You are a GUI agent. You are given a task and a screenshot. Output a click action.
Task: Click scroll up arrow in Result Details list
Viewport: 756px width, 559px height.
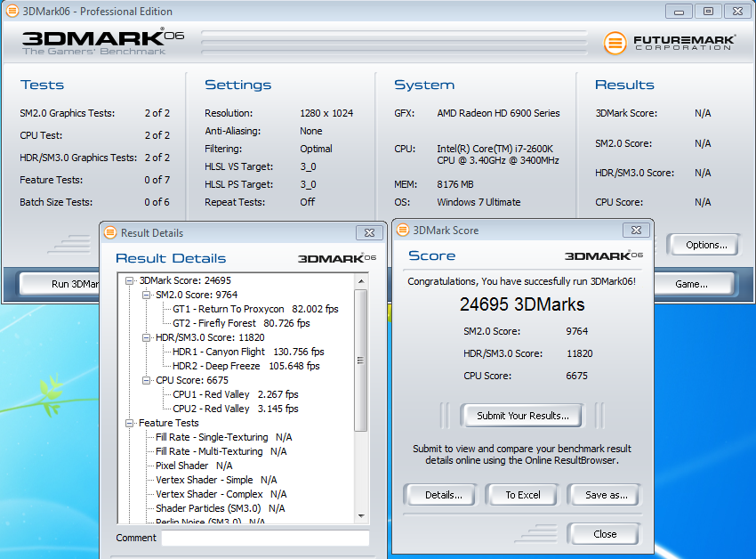point(361,281)
